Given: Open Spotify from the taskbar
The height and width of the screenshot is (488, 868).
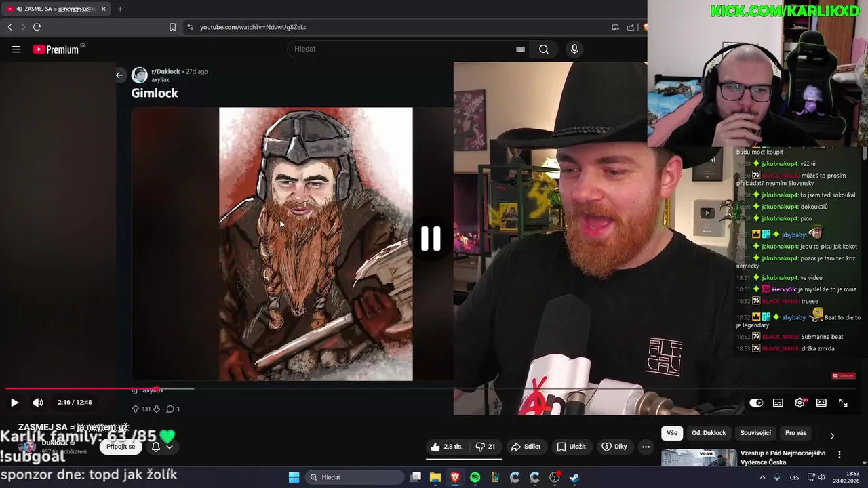Looking at the screenshot, I should click(475, 477).
